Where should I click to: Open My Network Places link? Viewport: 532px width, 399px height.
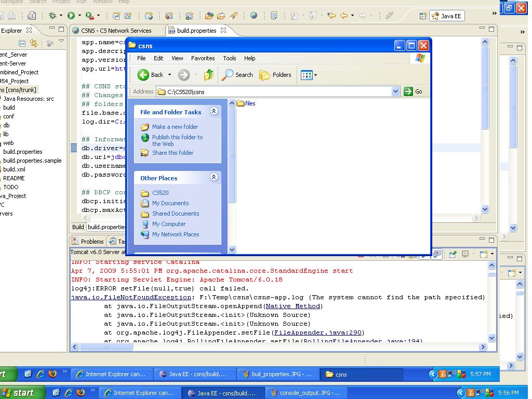point(175,234)
